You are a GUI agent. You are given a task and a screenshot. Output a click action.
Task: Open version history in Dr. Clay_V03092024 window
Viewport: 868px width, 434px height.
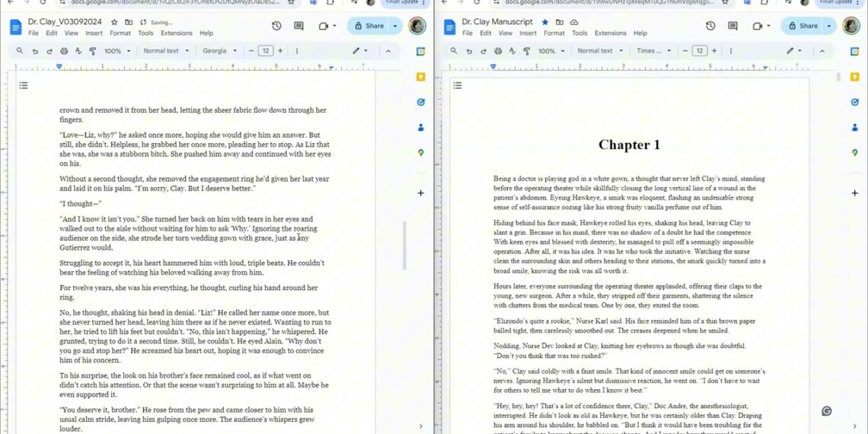click(x=276, y=25)
